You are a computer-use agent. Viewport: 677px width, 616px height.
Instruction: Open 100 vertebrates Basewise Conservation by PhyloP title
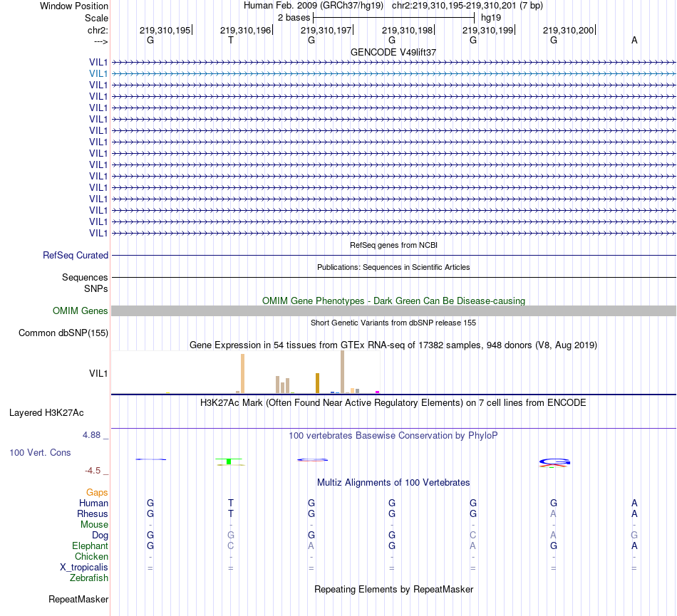pos(393,436)
